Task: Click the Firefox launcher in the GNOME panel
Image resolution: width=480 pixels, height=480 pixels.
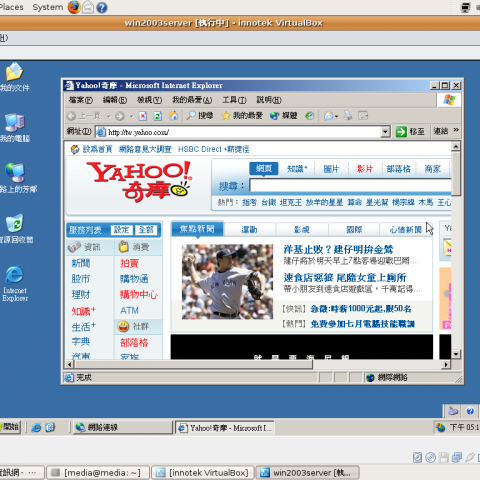Action: click(x=74, y=7)
